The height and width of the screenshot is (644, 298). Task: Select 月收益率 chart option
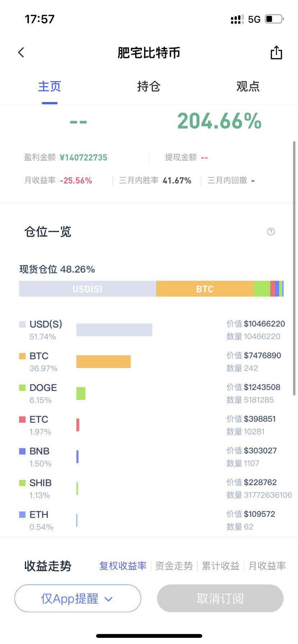267,566
